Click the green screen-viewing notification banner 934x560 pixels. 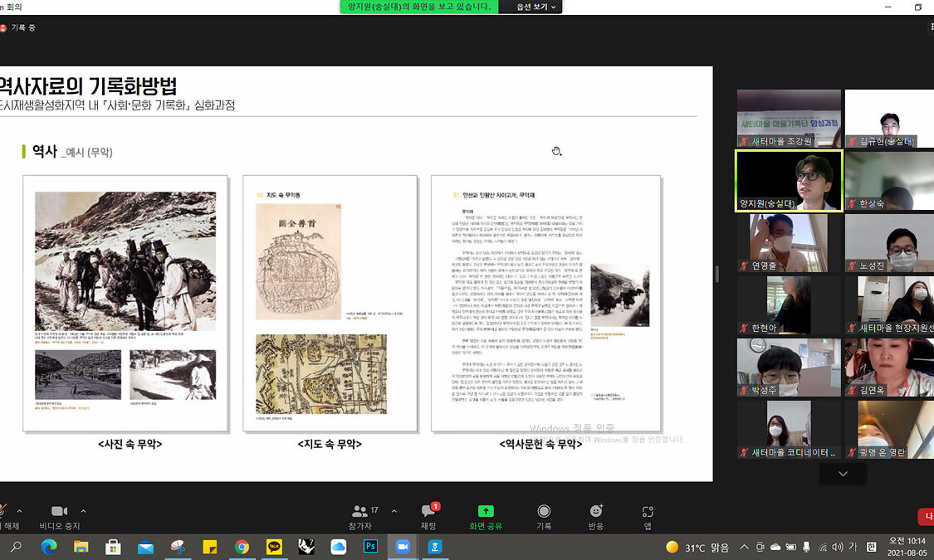[x=419, y=7]
